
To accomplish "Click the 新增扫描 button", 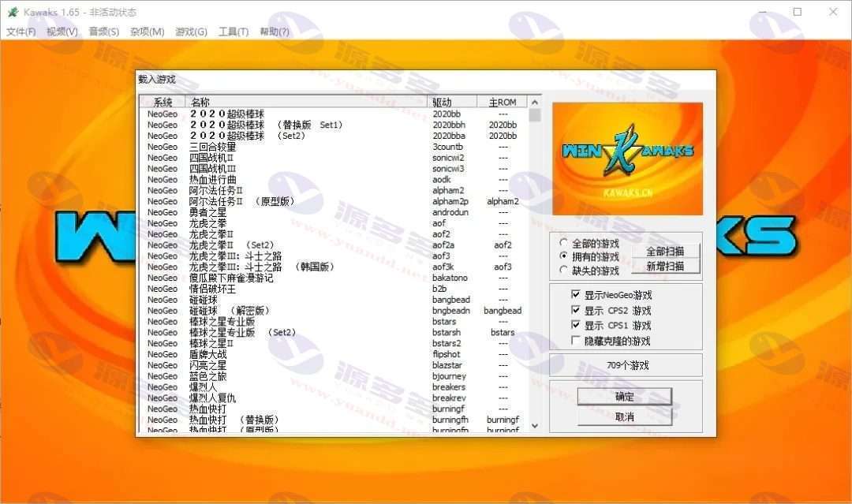I will (665, 266).
